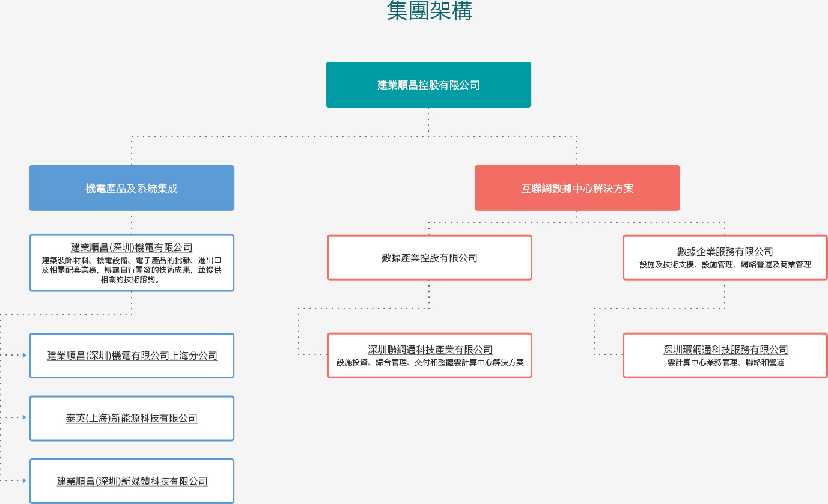
Task: Open 深圳璦網通科技服務有限公司 link
Action: pyautogui.click(x=726, y=350)
